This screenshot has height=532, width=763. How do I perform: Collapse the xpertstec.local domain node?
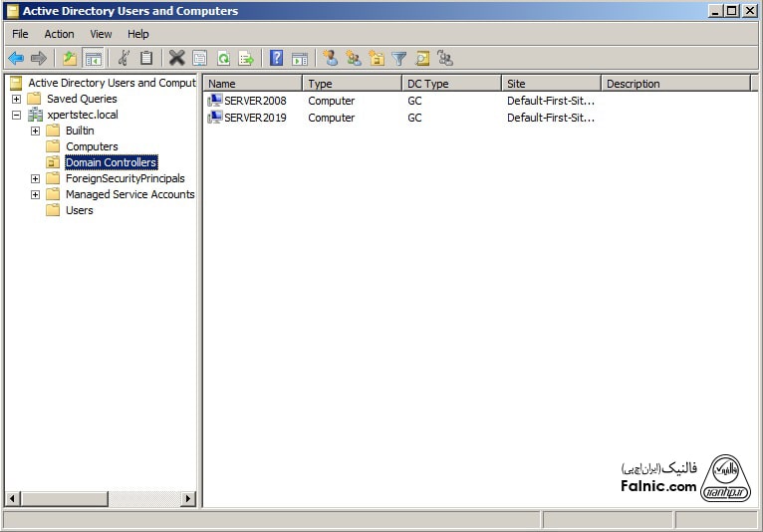coord(17,115)
